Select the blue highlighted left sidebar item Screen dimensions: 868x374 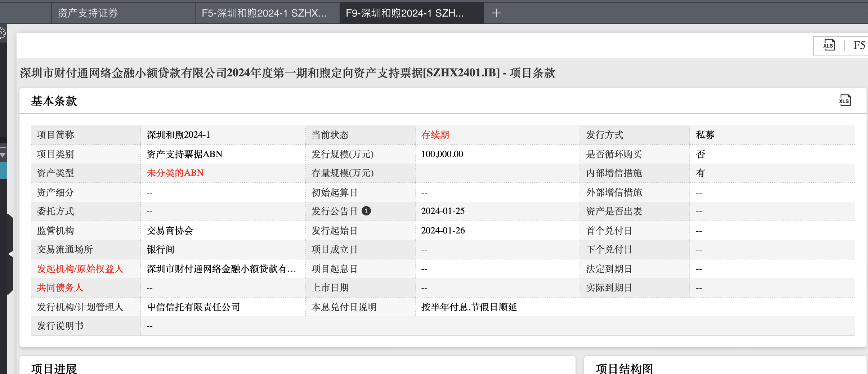(3, 170)
